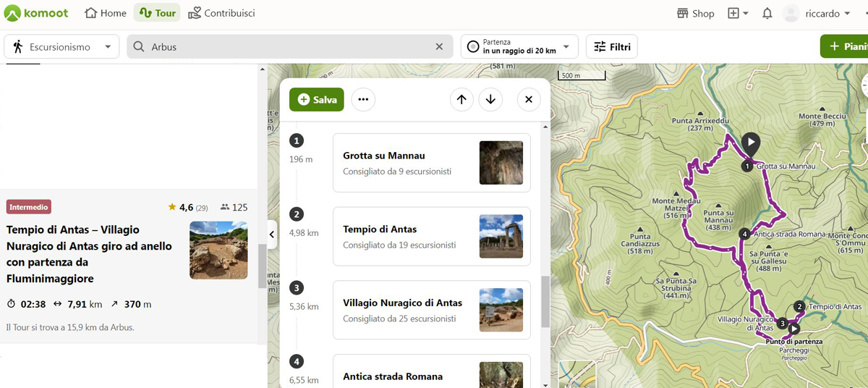Viewport: 868px width, 388px height.
Task: Click waypoint number 3 in the list
Action: pyautogui.click(x=296, y=288)
